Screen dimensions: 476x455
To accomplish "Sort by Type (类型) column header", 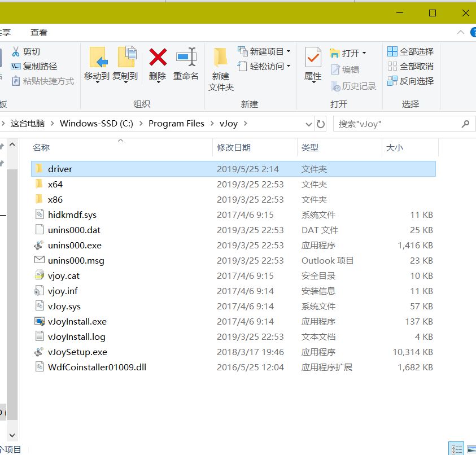I will pyautogui.click(x=340, y=148).
